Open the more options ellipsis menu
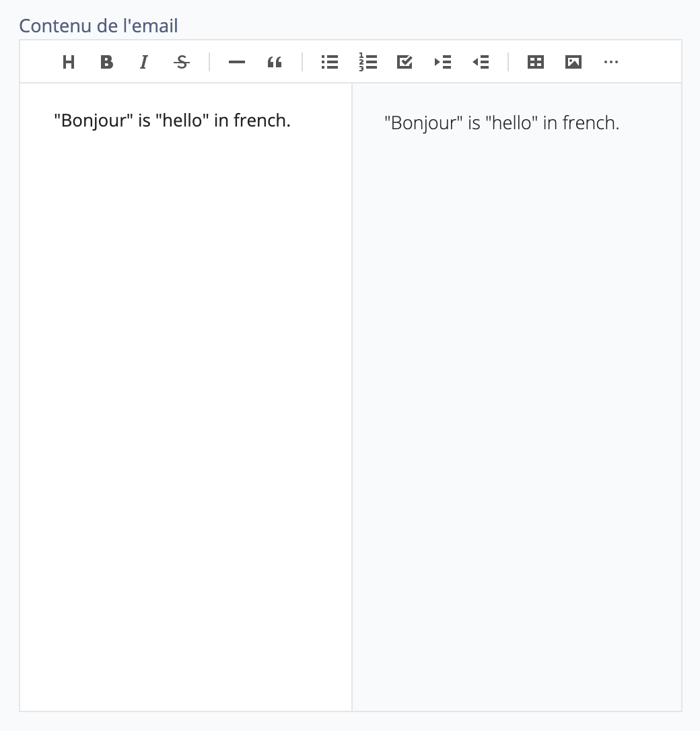 (611, 61)
